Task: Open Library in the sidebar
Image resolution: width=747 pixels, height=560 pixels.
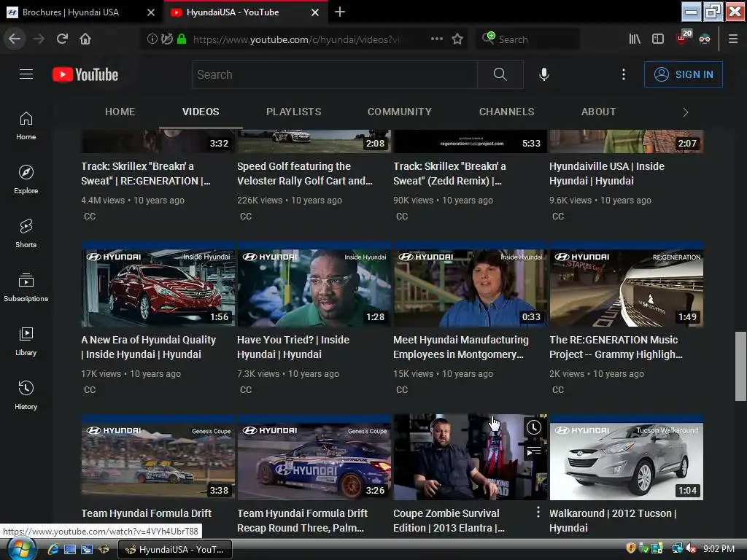Action: pos(26,341)
